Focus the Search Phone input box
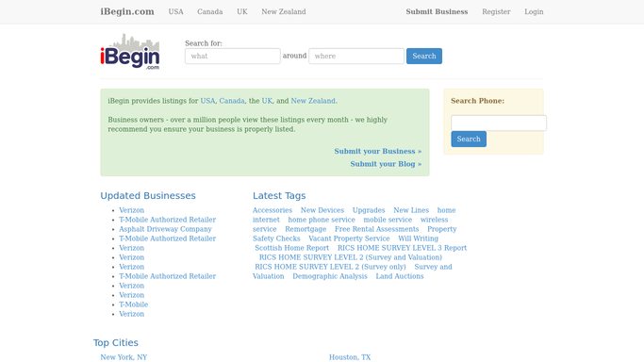 click(x=499, y=123)
